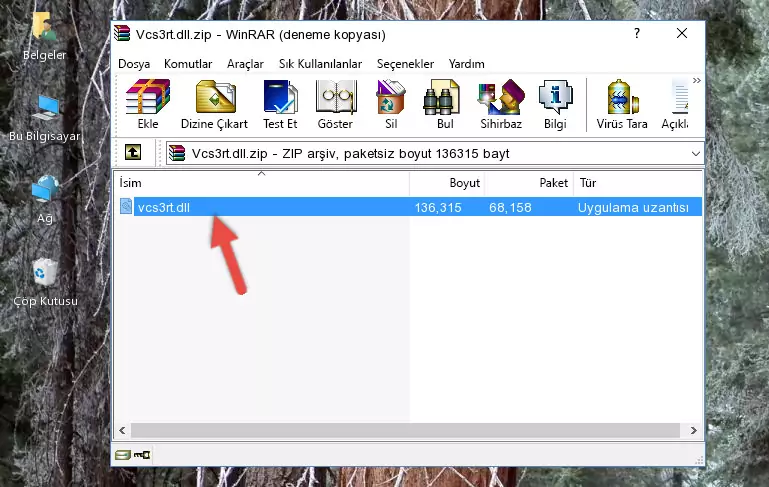Open the Komutlar menu
Screen dimensions: 769x487
tap(188, 64)
